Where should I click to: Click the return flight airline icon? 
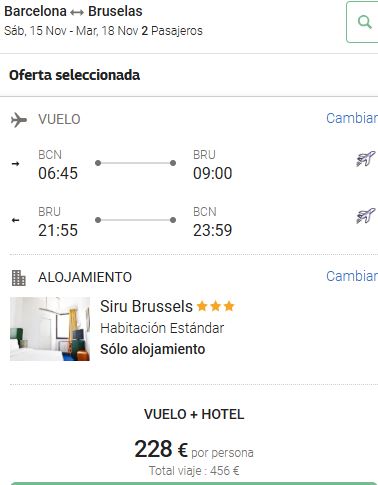[366, 215]
